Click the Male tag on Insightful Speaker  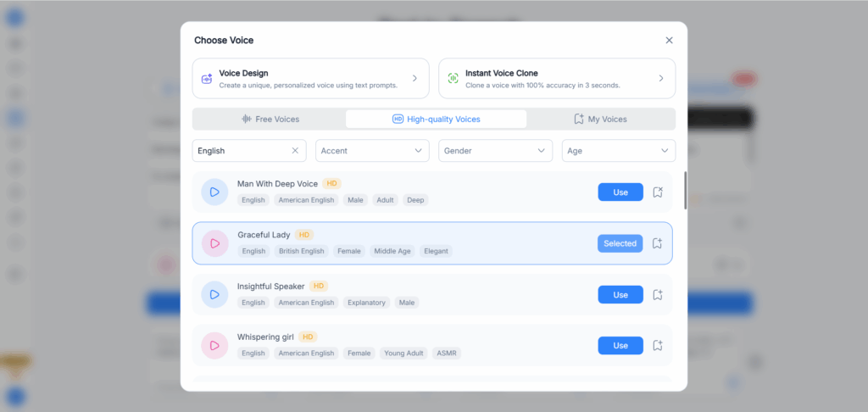[x=407, y=303]
